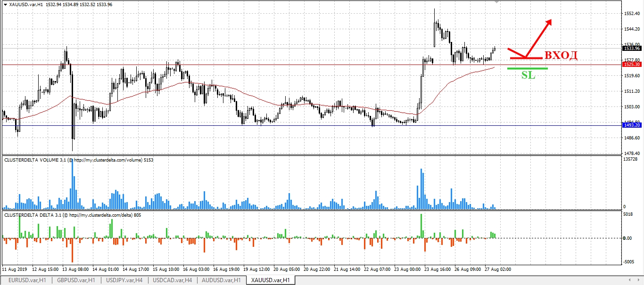Click the gray chart shift triangle marker
The width and height of the screenshot is (644, 285).
(x=495, y=2)
